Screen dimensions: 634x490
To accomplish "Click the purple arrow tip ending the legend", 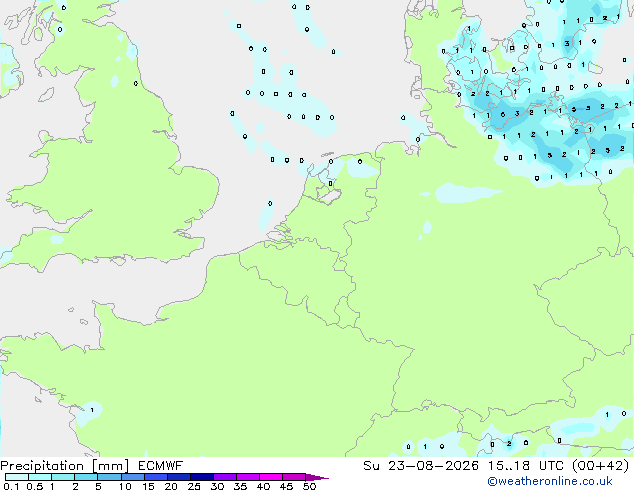I will [x=317, y=477].
